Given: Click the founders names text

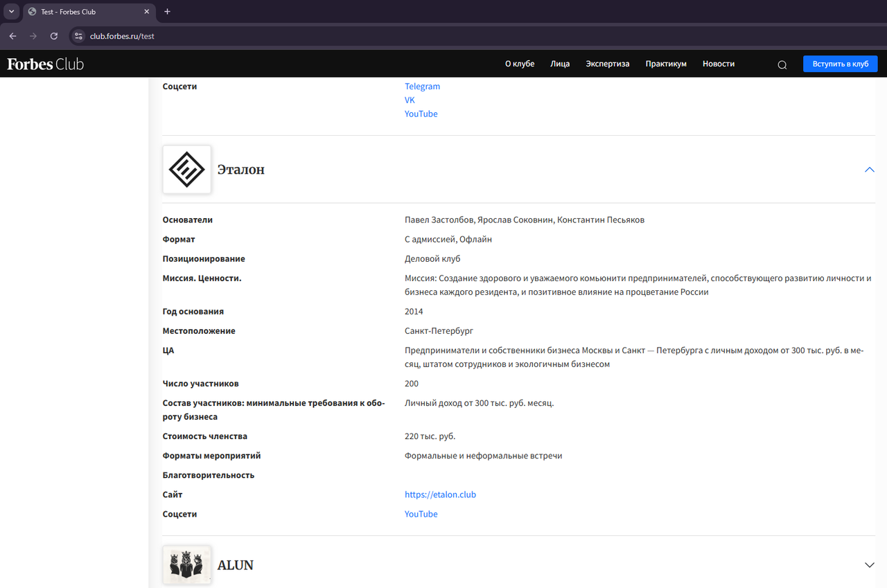Looking at the screenshot, I should (x=525, y=220).
